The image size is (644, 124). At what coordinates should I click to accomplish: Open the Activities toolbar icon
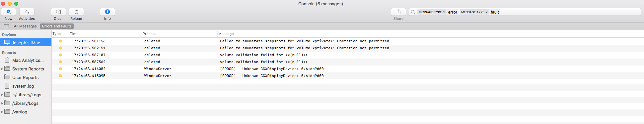[x=27, y=12]
